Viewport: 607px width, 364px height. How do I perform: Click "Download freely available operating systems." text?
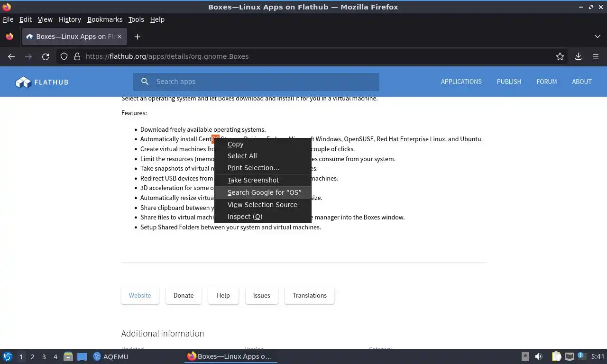click(x=203, y=129)
